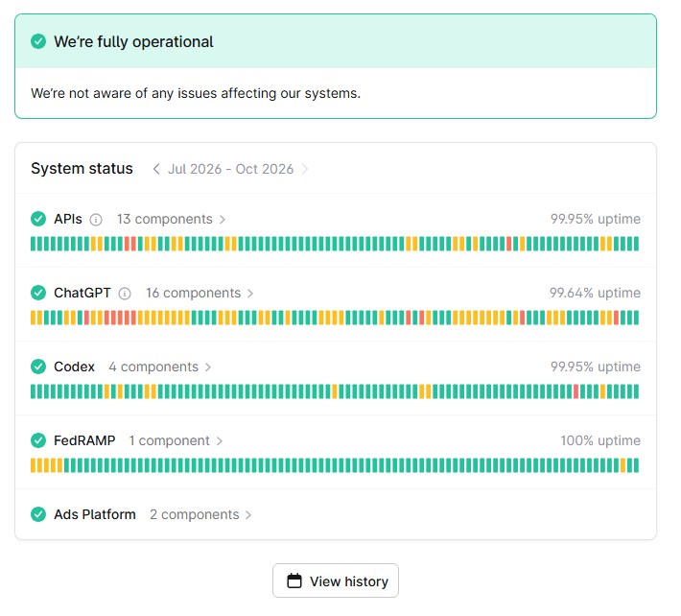Click the last bar in the APIs uptime timeline
The height and width of the screenshot is (616, 681).
pyautogui.click(x=636, y=244)
